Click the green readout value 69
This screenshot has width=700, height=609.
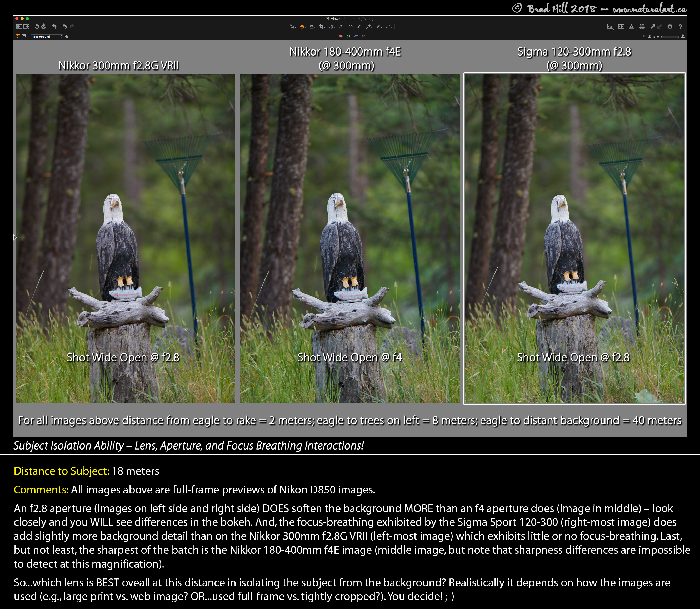(x=349, y=36)
